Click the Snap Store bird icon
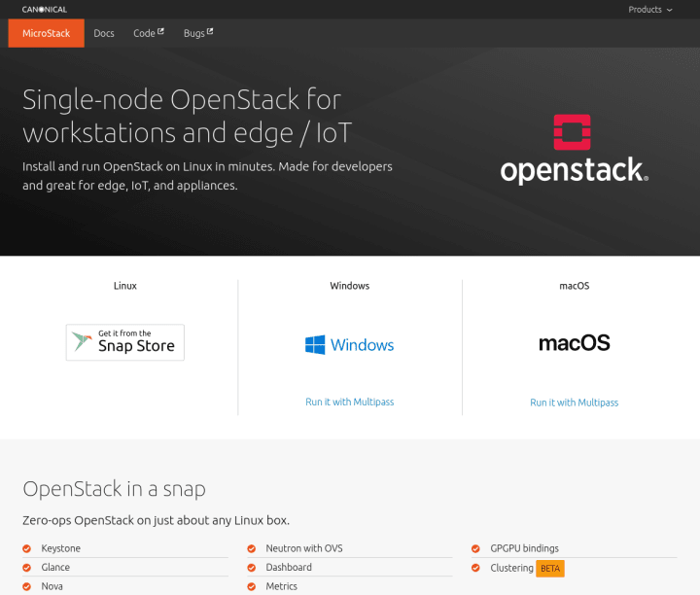The height and width of the screenshot is (595, 700). (x=82, y=341)
